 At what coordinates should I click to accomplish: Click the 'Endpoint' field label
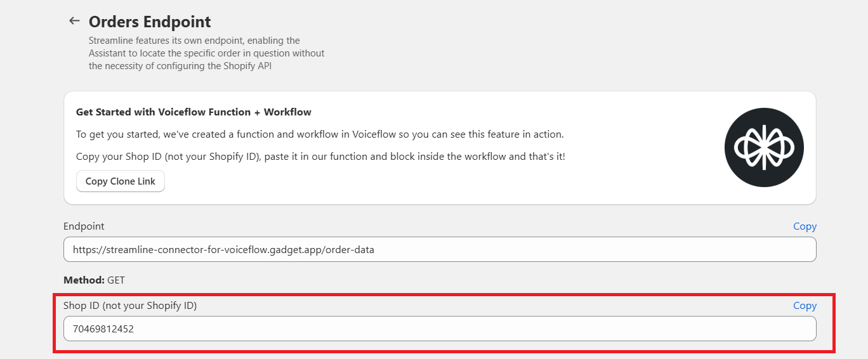click(x=84, y=226)
